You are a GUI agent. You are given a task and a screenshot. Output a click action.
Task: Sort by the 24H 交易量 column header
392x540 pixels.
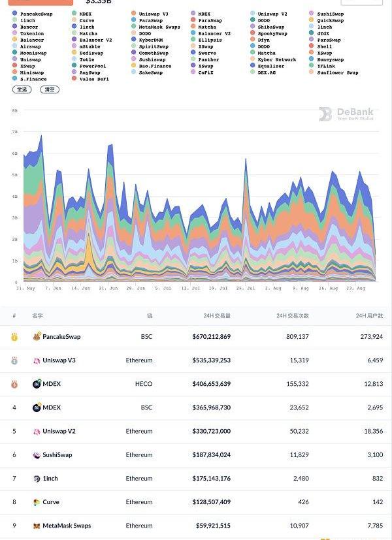(x=216, y=316)
